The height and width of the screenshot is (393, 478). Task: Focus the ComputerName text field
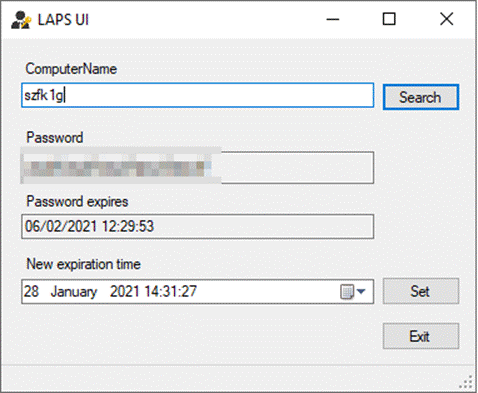(197, 95)
